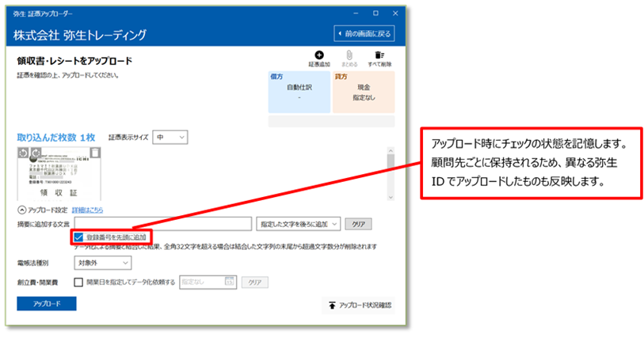Screen dimensions: 644x337
Task: Click the すべて削除 trash icon
Action: (379, 55)
